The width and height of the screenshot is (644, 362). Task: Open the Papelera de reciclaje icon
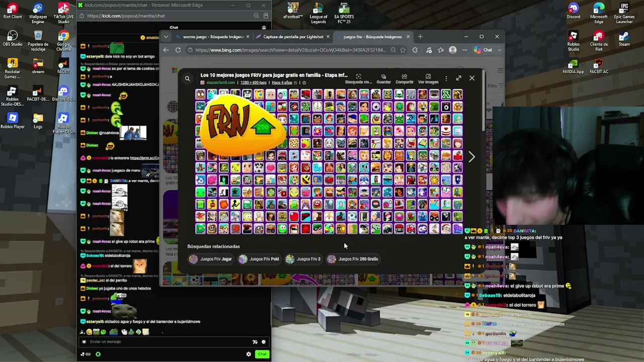(x=38, y=41)
